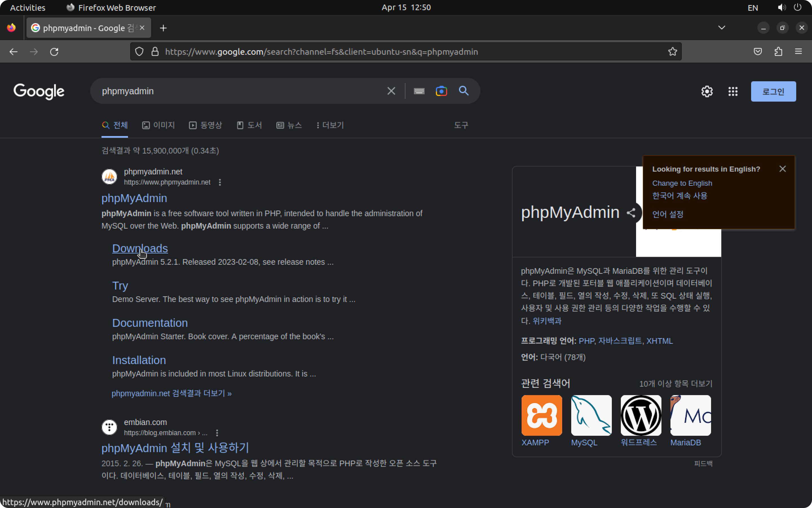Switch to the 도서 tab
This screenshot has width=812, height=508.
249,125
